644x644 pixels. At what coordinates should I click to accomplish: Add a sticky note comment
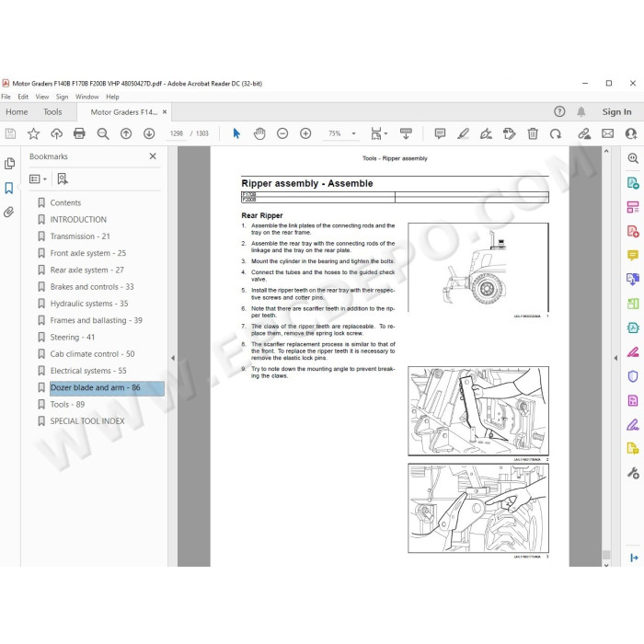coord(440,133)
